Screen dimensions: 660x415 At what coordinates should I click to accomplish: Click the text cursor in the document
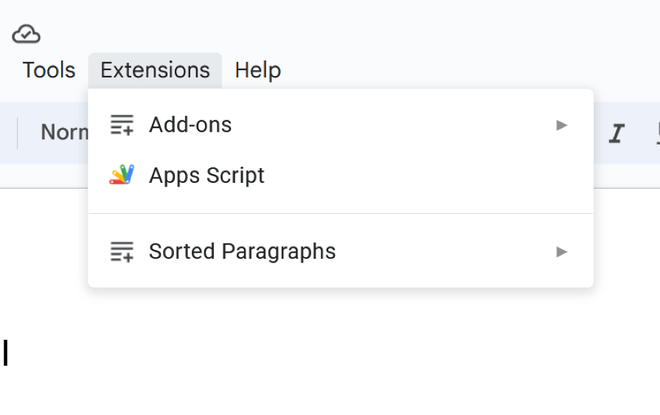[6, 352]
